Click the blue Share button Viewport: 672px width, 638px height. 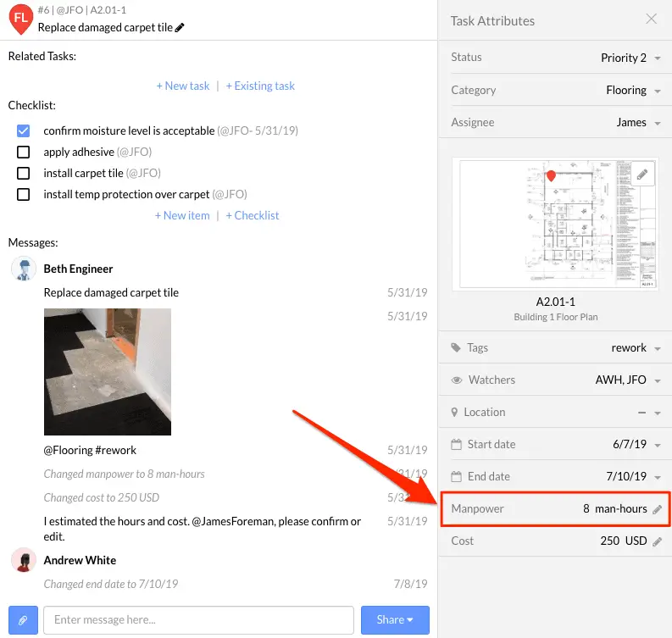pyautogui.click(x=395, y=619)
